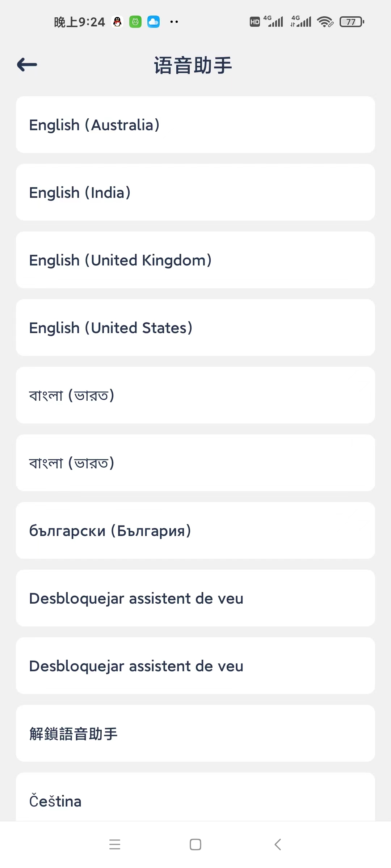
Task: Tap the green smiley face notification icon
Action: pos(135,22)
